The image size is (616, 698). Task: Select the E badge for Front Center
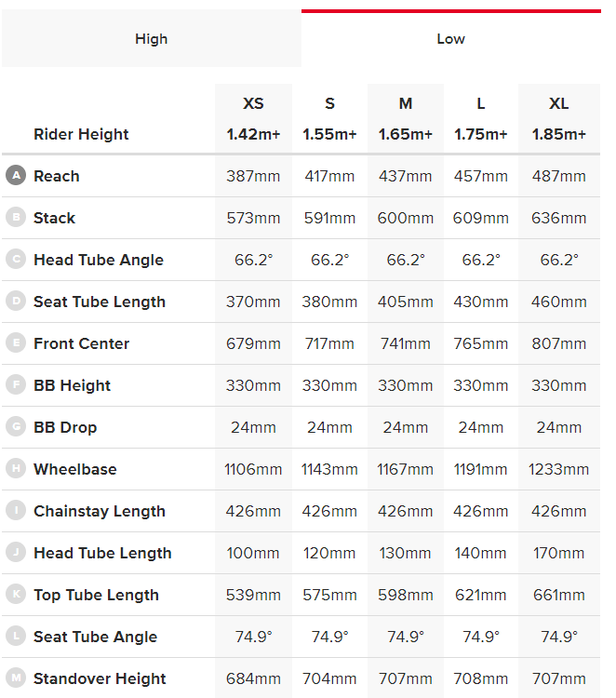click(15, 343)
